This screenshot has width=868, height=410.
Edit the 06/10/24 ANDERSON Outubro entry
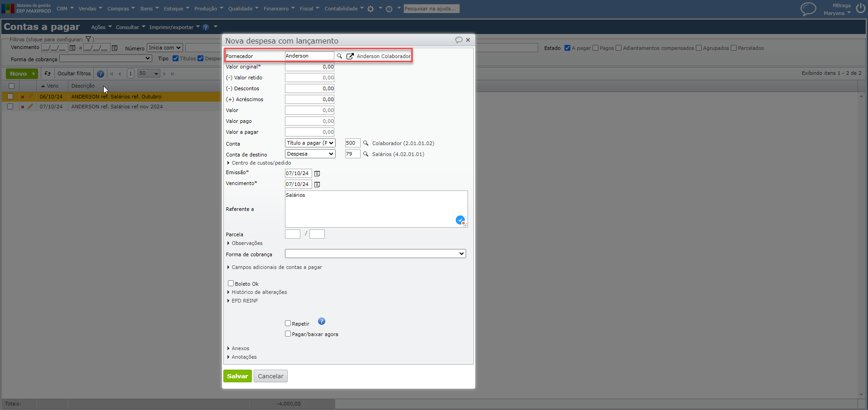[x=30, y=97]
